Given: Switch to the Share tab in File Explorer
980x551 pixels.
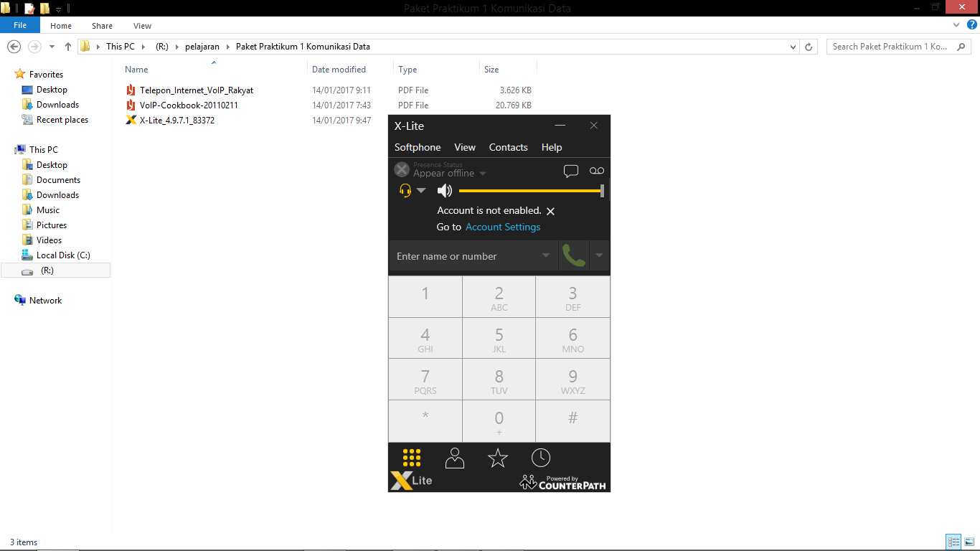Looking at the screenshot, I should coord(102,25).
